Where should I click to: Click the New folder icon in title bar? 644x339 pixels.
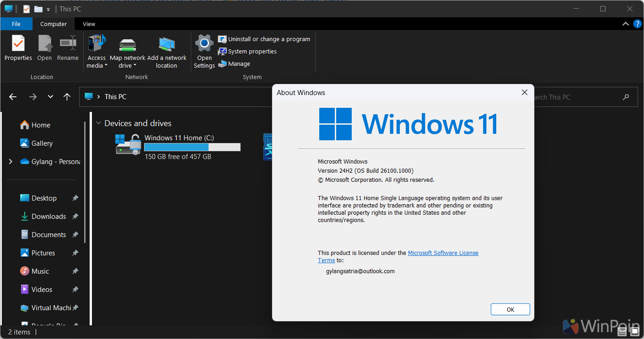pos(38,9)
